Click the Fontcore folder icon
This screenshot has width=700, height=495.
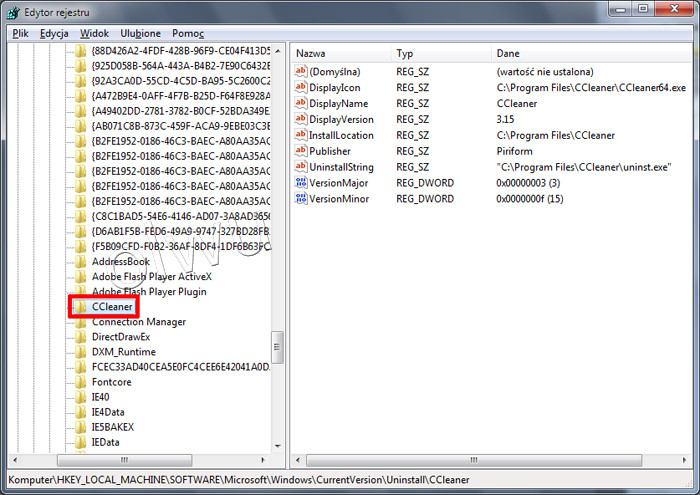pyautogui.click(x=80, y=382)
